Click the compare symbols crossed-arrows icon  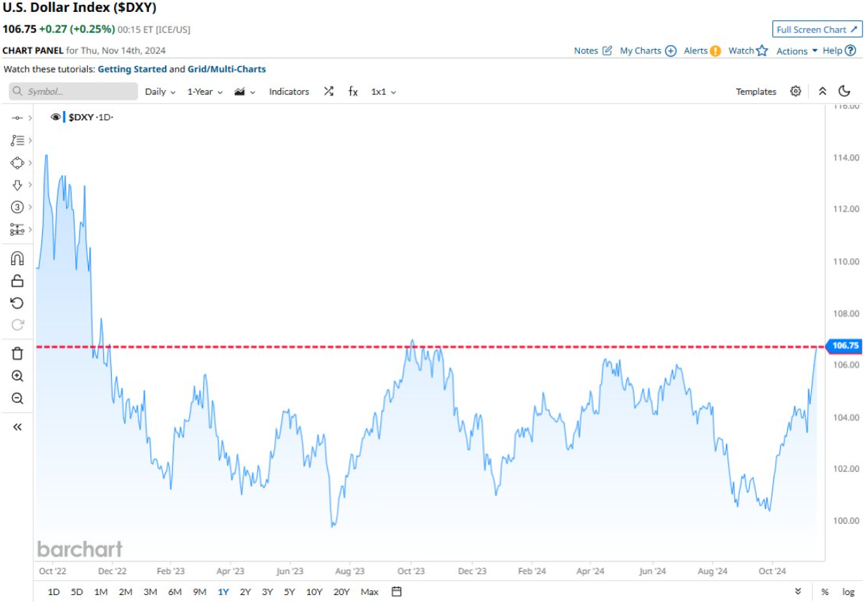[x=328, y=91]
